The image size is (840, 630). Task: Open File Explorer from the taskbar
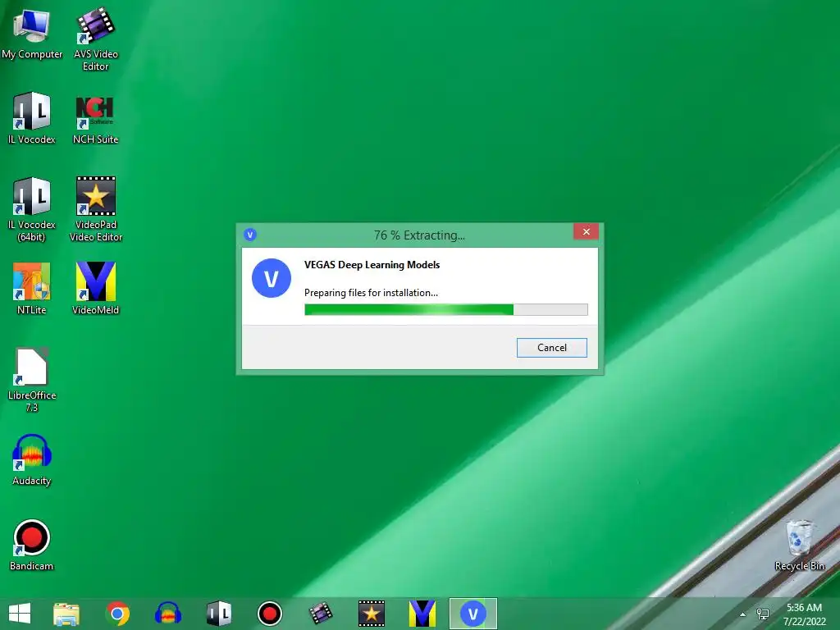[66, 614]
